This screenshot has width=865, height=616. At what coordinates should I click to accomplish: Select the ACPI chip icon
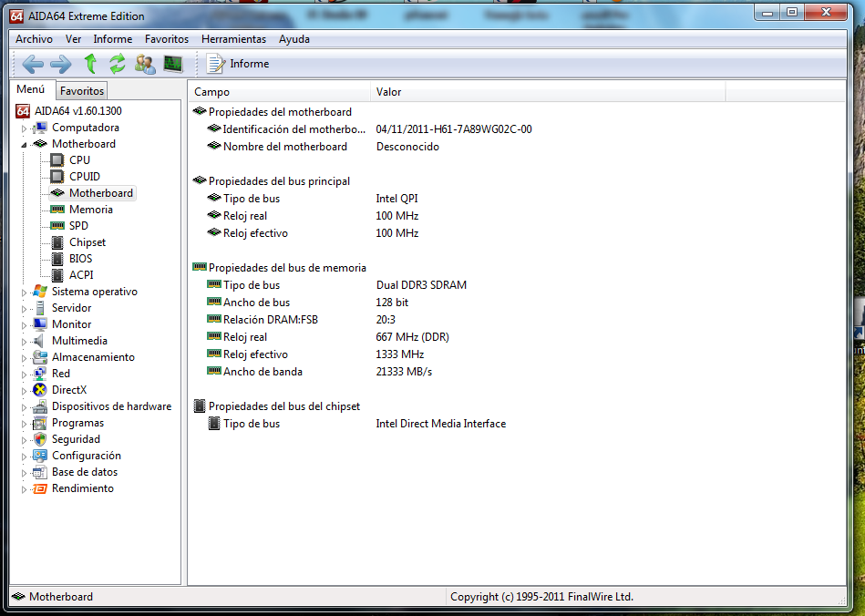pos(57,274)
